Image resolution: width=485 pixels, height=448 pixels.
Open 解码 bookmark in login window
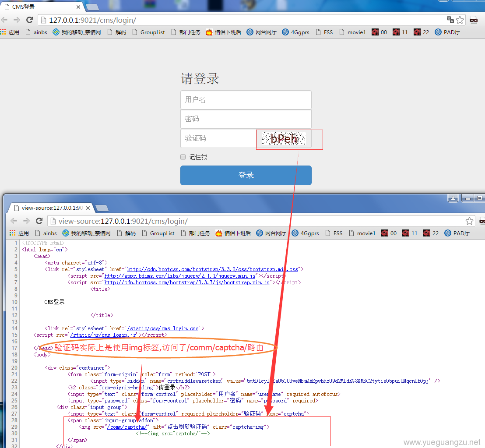[117, 32]
